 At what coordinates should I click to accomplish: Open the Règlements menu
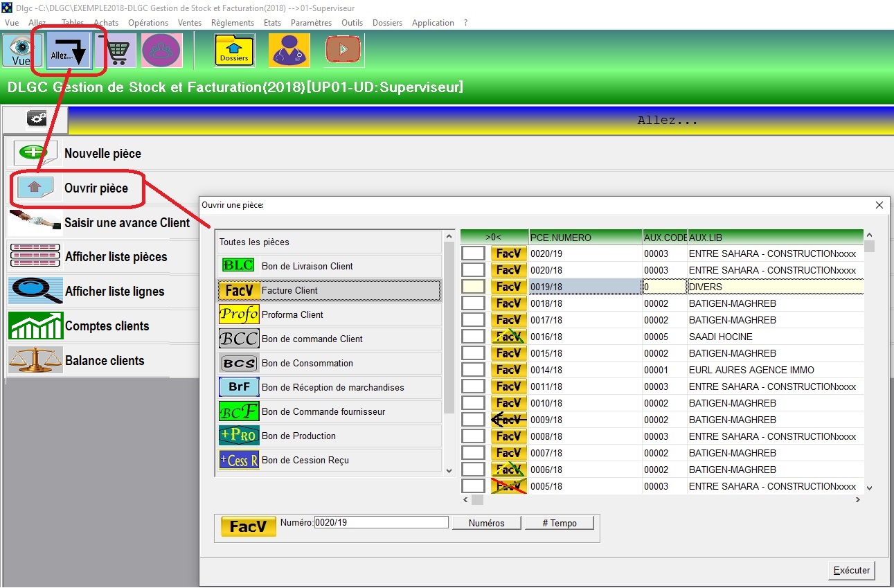(x=233, y=23)
